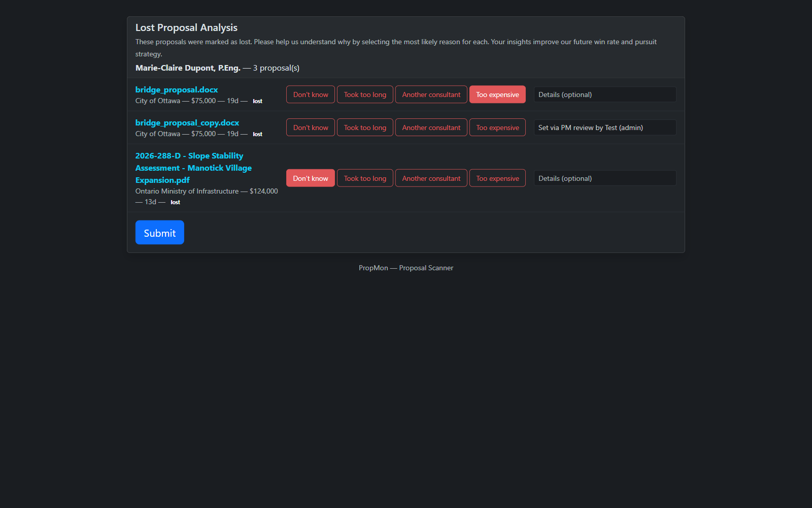This screenshot has height=508, width=812.
Task: Click the Submit button
Action: tap(159, 233)
